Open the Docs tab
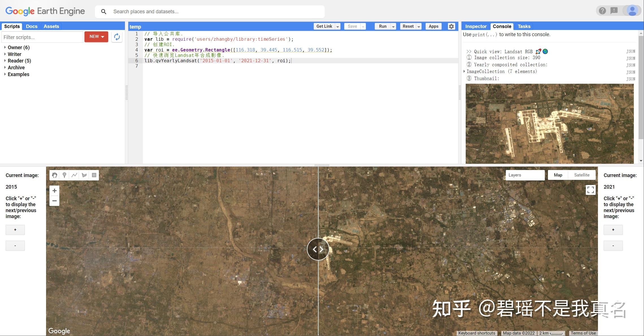644x336 pixels. 31,26
